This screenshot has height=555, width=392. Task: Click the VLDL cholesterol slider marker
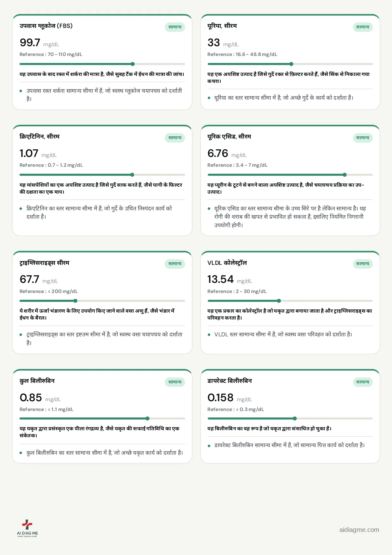point(279,301)
